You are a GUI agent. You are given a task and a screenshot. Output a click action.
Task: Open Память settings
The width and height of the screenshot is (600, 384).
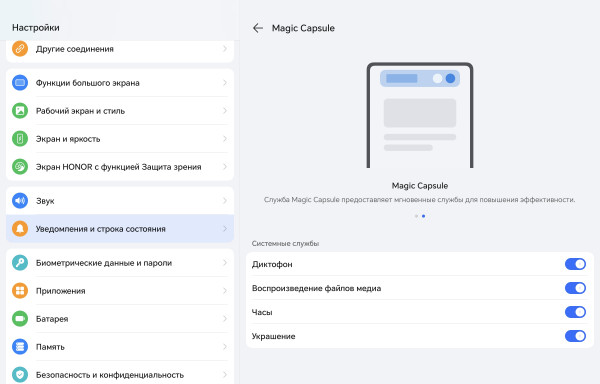point(120,347)
